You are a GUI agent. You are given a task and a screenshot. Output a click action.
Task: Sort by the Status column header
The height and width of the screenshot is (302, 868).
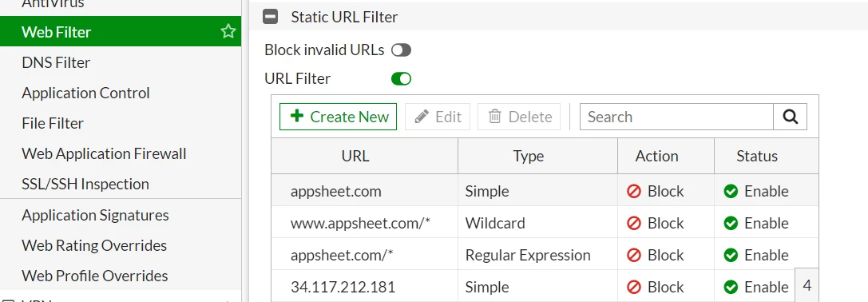click(766, 156)
